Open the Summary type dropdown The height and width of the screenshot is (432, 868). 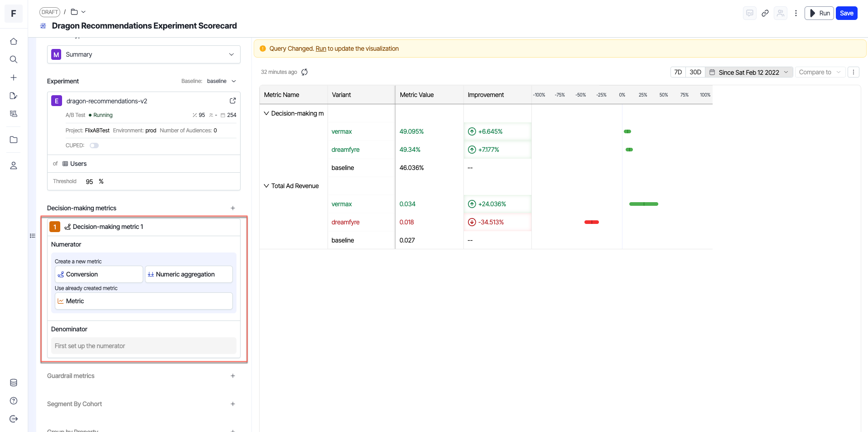coord(144,54)
